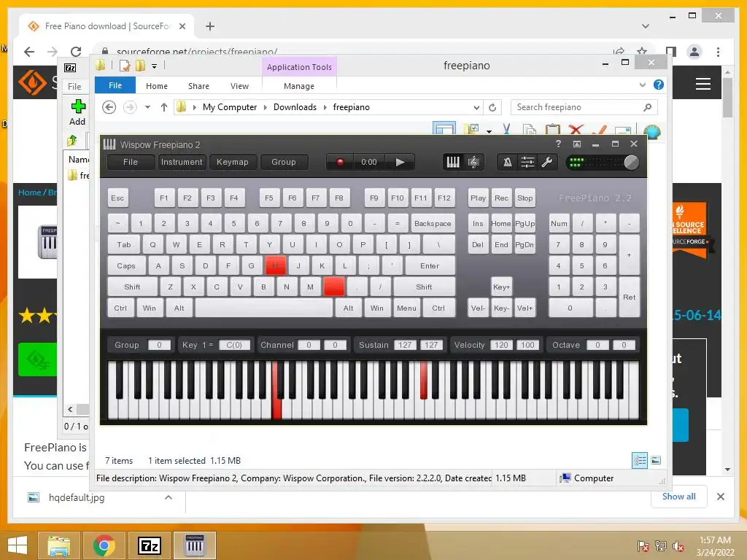Viewport: 747px width, 560px height.
Task: Open the File menu in 7-Zip window
Action: pyautogui.click(x=74, y=87)
